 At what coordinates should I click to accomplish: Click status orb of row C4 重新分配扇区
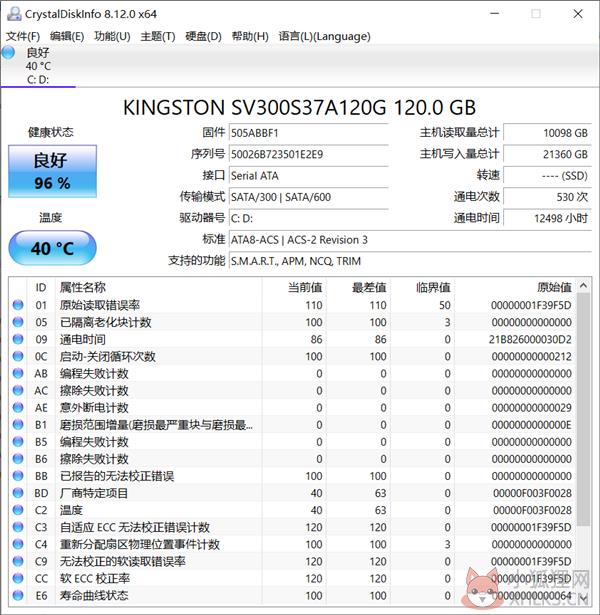(x=18, y=544)
